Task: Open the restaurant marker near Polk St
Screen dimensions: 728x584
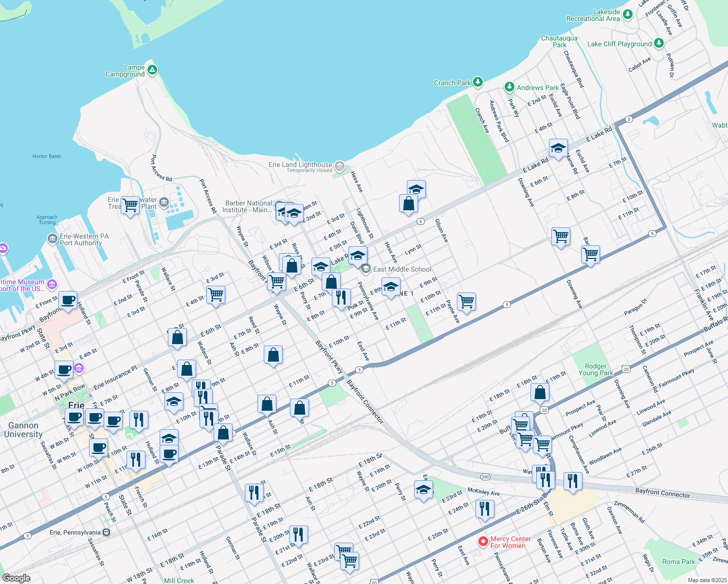Action: [x=341, y=297]
